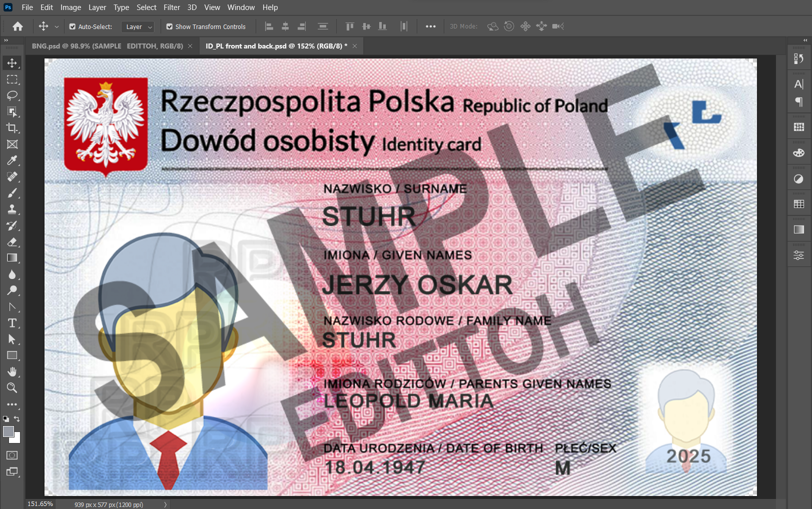Open the Paragraph panel icon
The image size is (812, 509).
(x=799, y=102)
